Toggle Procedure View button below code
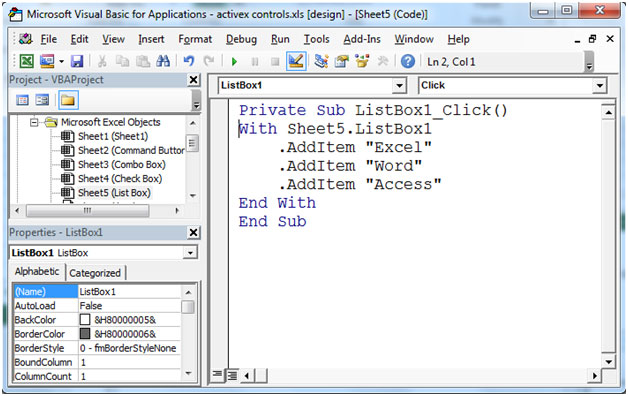 [217, 375]
